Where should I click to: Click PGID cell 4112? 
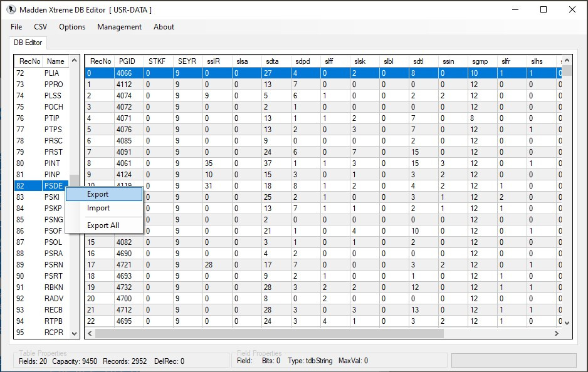129,85
